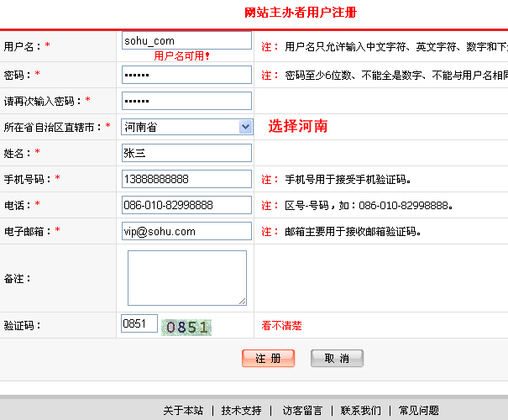
Task: Click the 看不清楚 refresh captcha link
Action: click(x=282, y=326)
